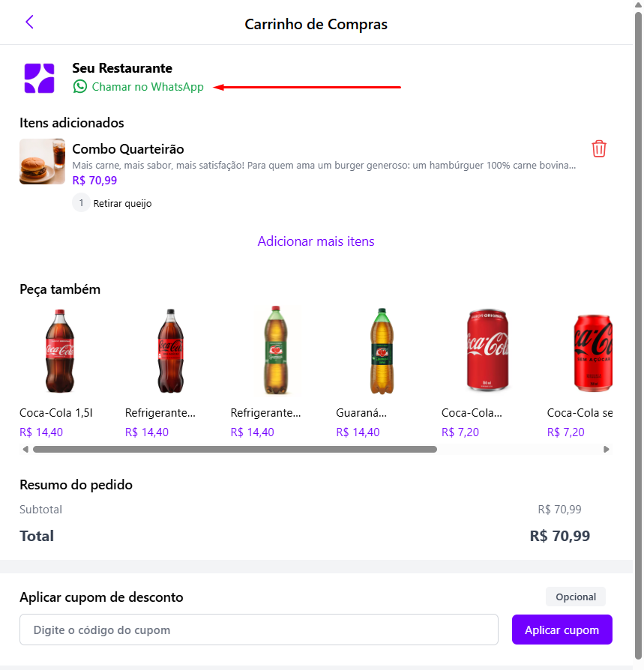
Task: Click Chamar no WhatsApp link
Action: coord(148,87)
